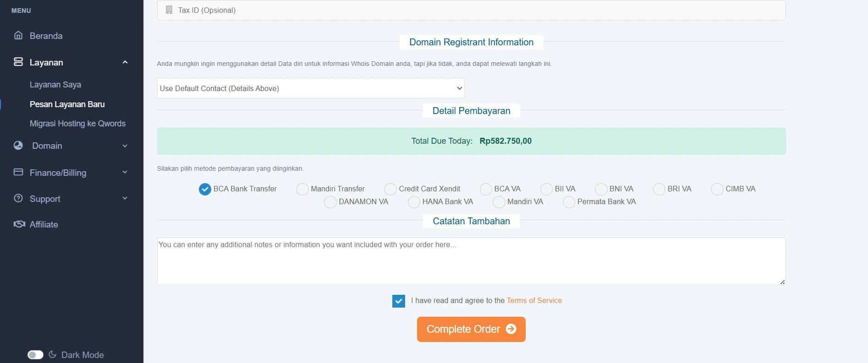Expand the Domain menu chevron

coord(125,146)
